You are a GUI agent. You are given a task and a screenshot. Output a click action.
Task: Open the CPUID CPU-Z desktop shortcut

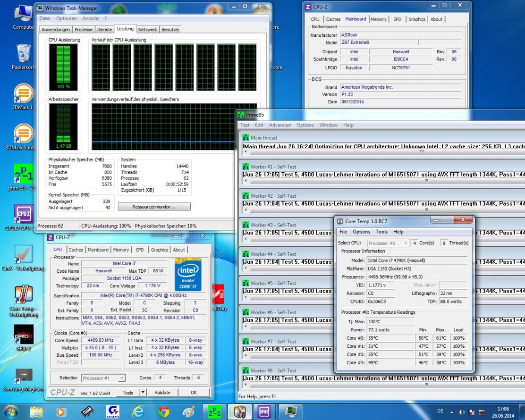[23, 218]
